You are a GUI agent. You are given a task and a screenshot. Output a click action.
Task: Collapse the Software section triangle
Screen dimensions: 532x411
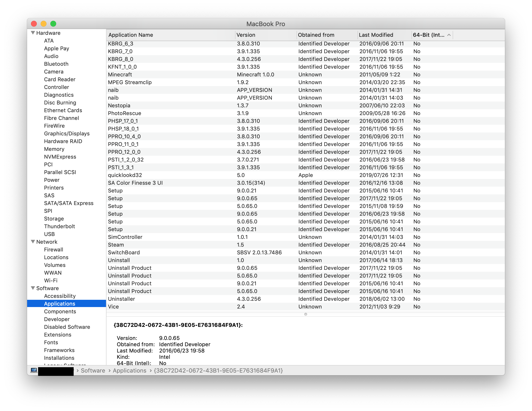click(x=33, y=288)
